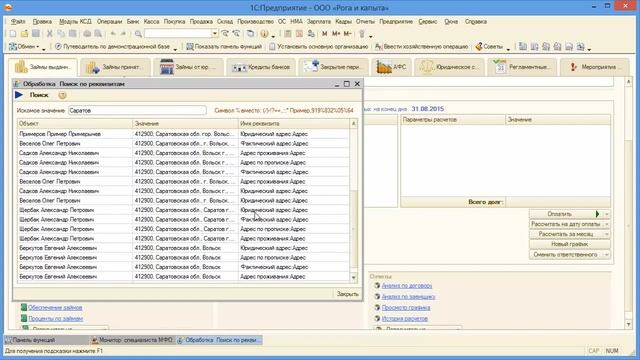This screenshot has width=640, height=360.
Task: Open the Отчеты menu
Action: point(365,22)
